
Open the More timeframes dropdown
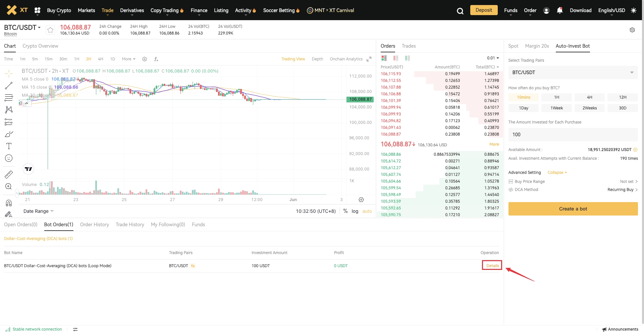(x=128, y=59)
